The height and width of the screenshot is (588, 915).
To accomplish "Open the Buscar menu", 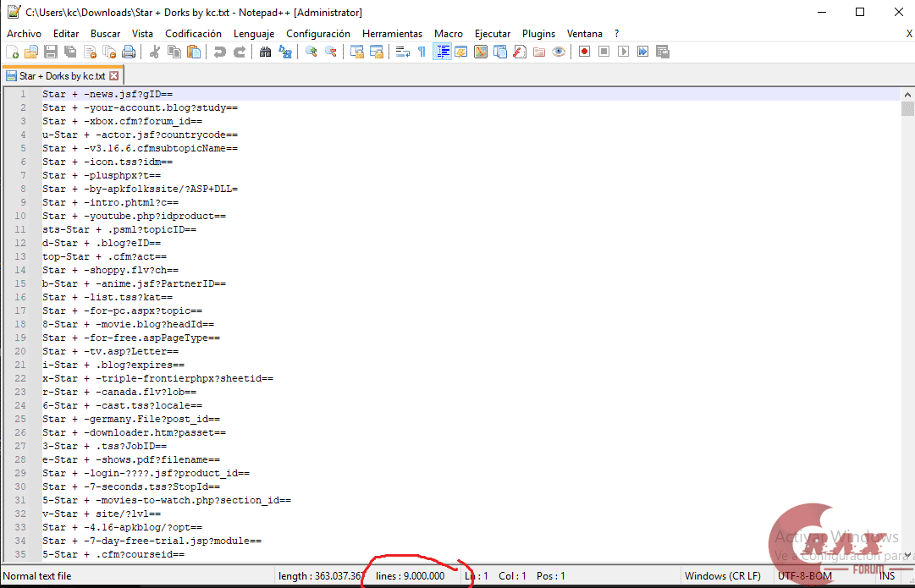I will coord(106,34).
